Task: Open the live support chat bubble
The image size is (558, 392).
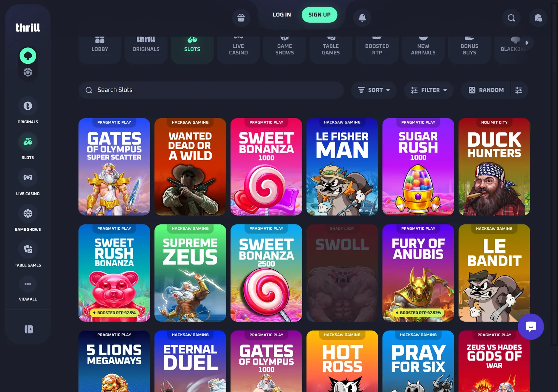Action: coord(531,326)
